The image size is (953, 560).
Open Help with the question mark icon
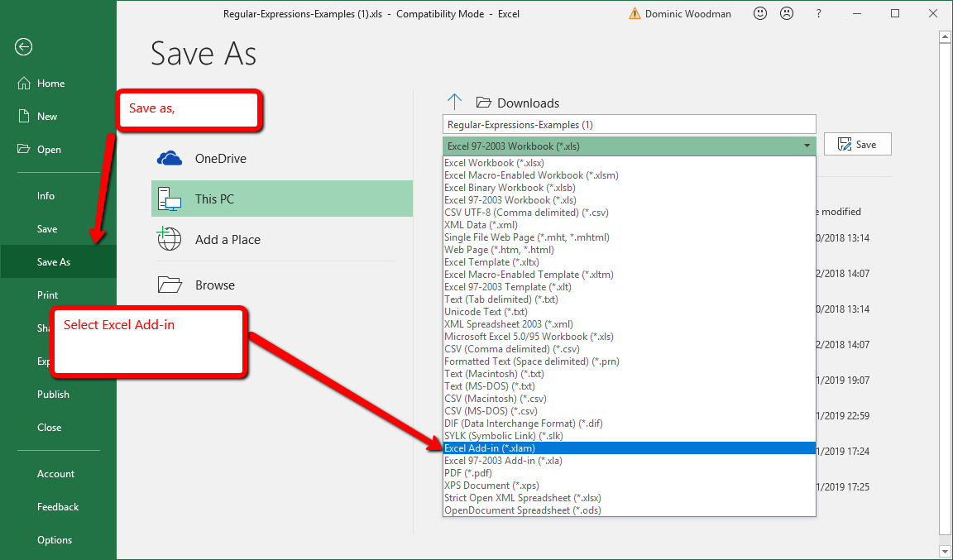818,14
